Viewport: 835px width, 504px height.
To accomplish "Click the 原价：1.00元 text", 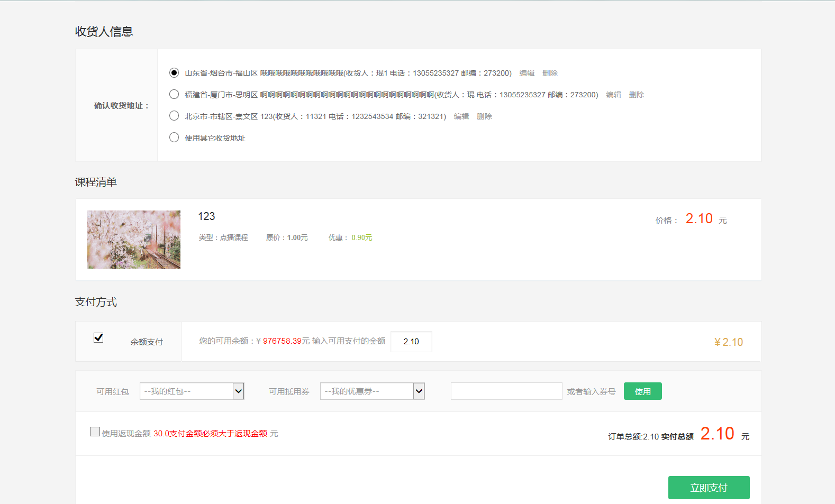I will (287, 238).
